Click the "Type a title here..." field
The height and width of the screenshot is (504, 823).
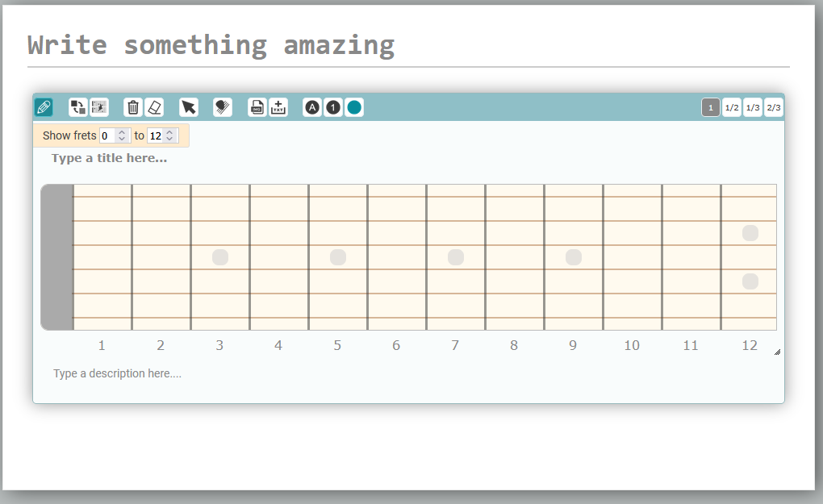(x=109, y=157)
